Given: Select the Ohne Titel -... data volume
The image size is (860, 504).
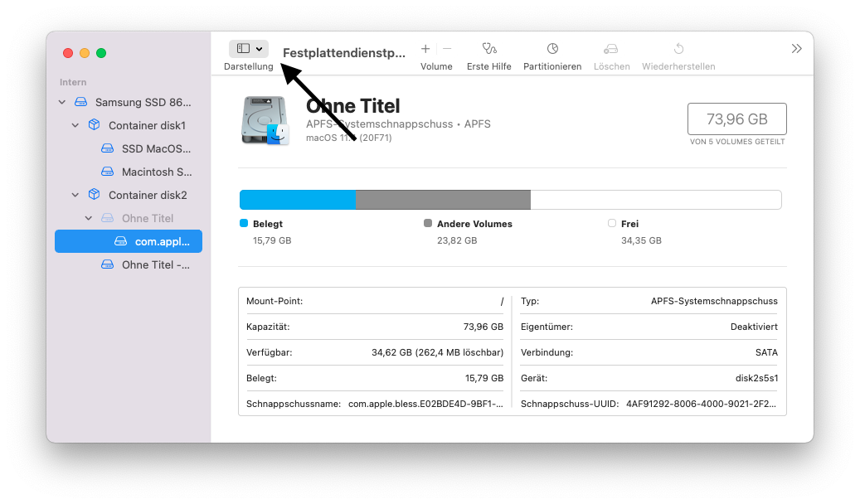Looking at the screenshot, I should 129,265.
